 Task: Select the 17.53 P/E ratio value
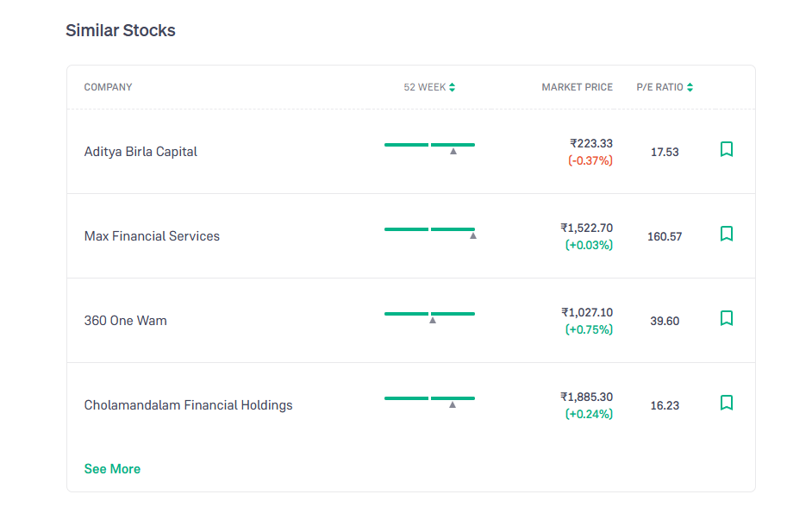(x=665, y=152)
